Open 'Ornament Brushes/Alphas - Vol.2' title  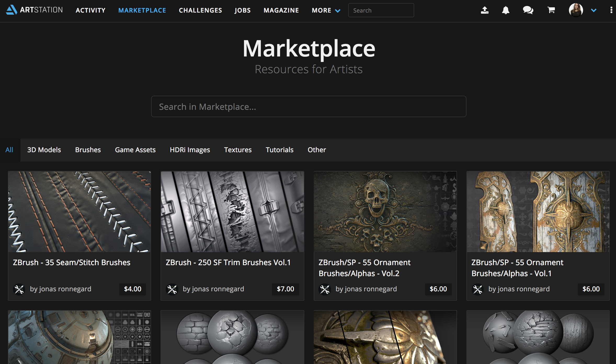coord(364,268)
